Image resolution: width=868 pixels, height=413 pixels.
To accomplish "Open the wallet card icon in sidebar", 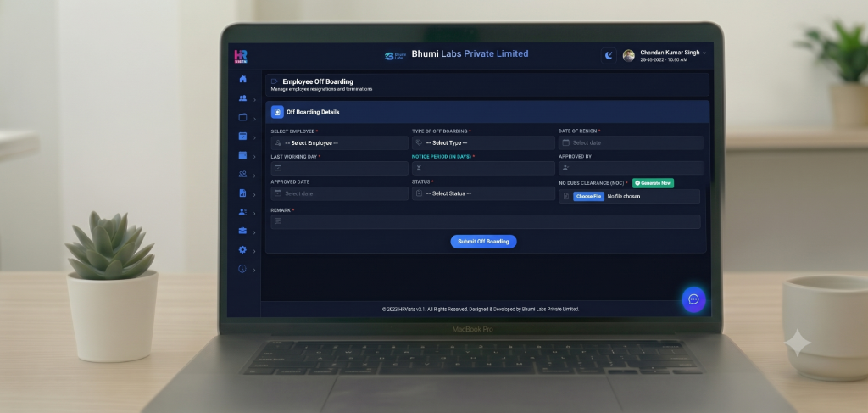I will point(242,155).
